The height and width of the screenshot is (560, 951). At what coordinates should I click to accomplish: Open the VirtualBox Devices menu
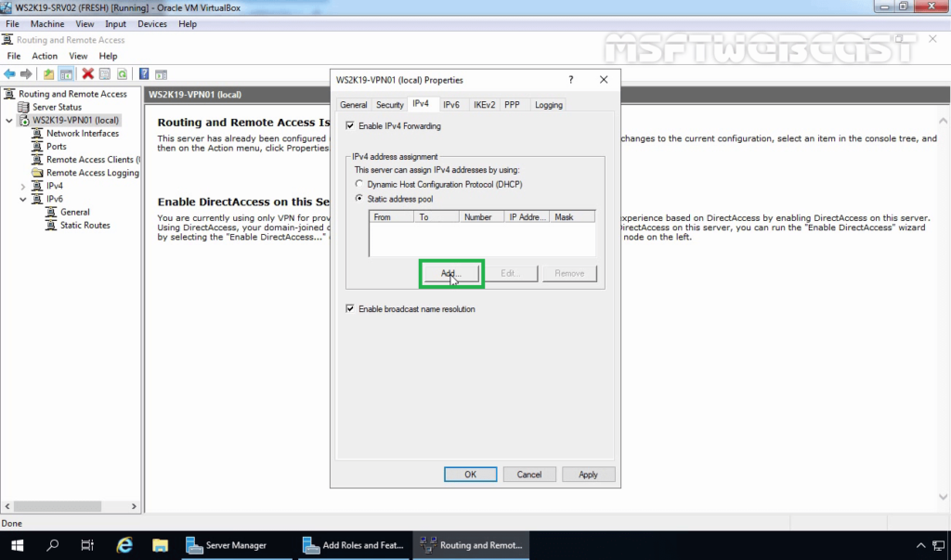[x=151, y=24]
